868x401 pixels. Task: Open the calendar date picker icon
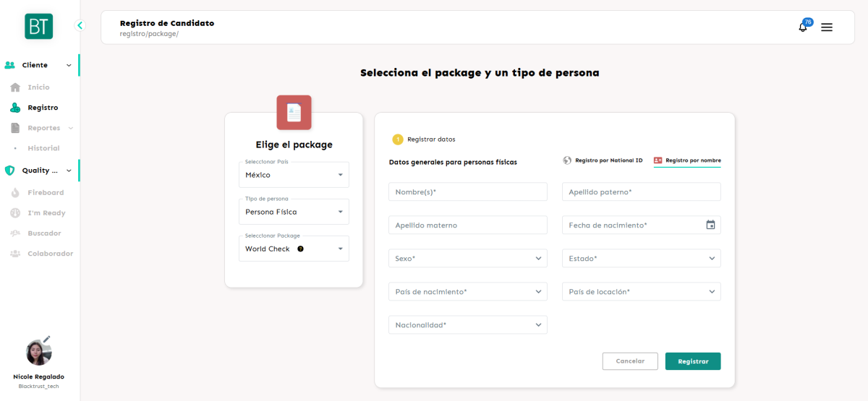pos(710,225)
